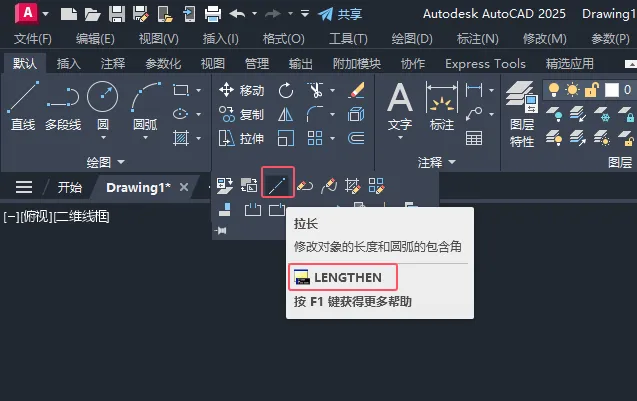Click the Share (共享) button

coord(340,14)
